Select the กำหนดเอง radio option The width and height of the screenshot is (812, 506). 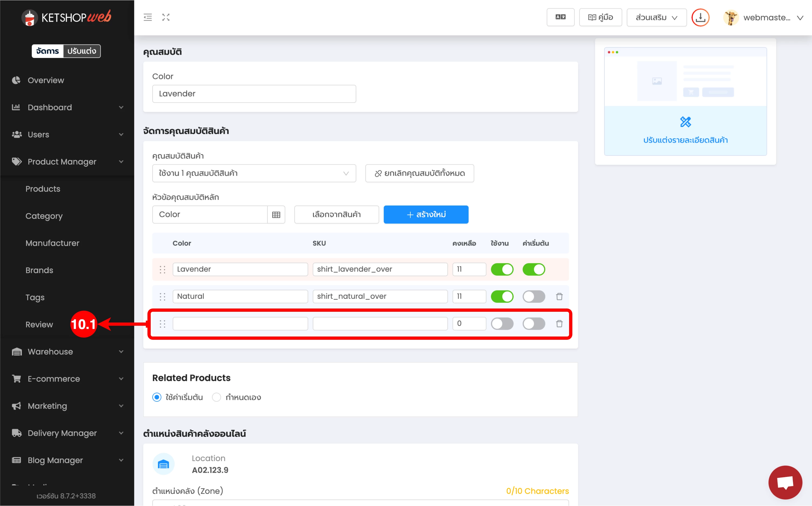(x=217, y=397)
